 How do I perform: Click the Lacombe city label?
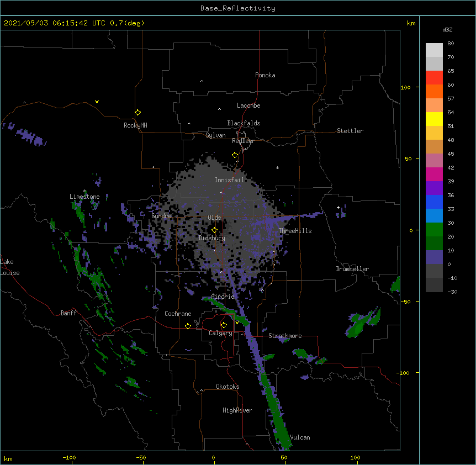(248, 105)
